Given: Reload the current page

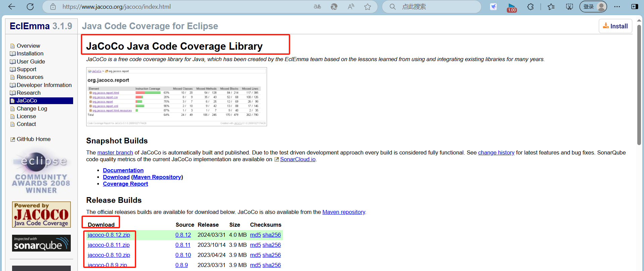Looking at the screenshot, I should coord(30,7).
